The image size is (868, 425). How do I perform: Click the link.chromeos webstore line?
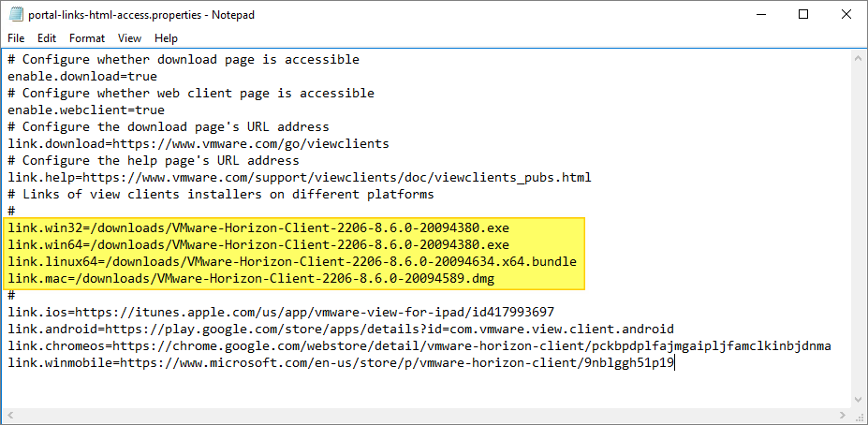tap(419, 346)
